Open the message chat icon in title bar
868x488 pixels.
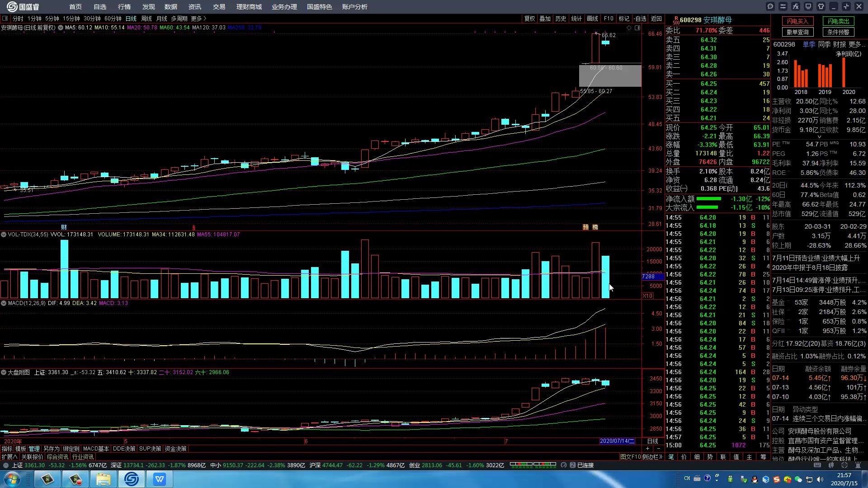(770, 6)
